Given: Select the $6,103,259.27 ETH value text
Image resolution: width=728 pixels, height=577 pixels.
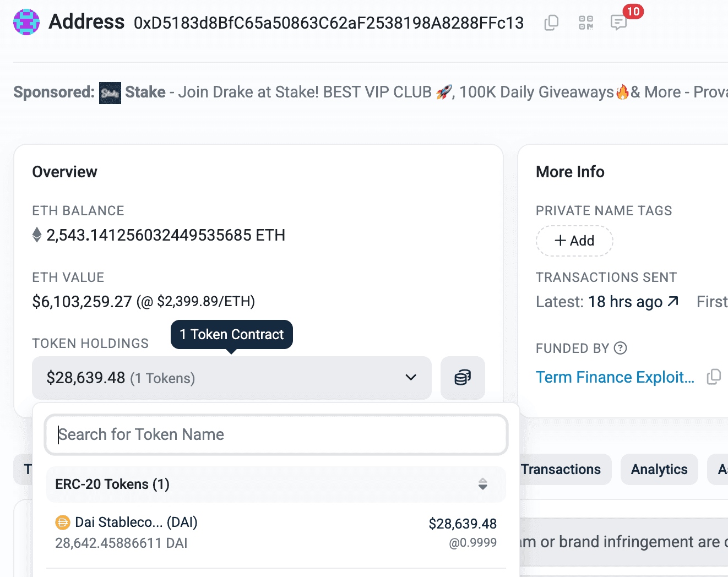Looking at the screenshot, I should pos(82,302).
